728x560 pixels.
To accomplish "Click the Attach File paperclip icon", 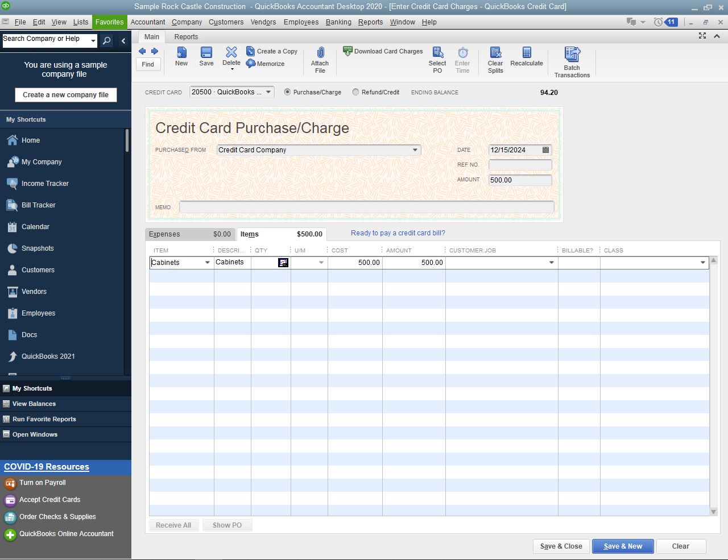I will (320, 53).
